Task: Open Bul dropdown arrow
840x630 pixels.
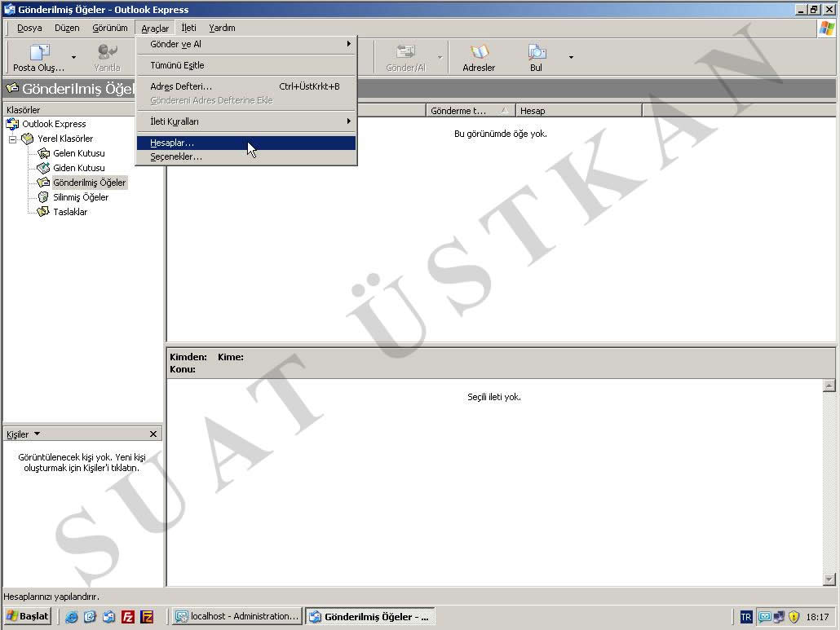Action: [571, 57]
